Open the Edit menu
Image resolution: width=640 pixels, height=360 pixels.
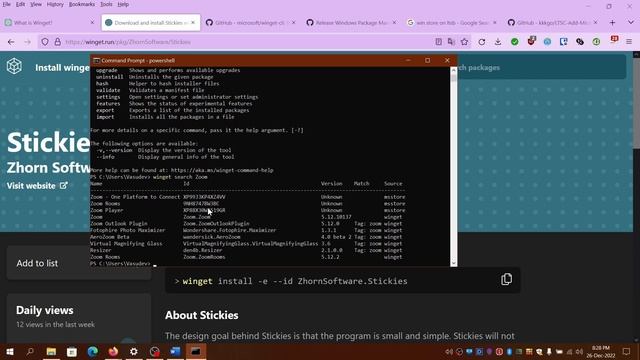20,4
